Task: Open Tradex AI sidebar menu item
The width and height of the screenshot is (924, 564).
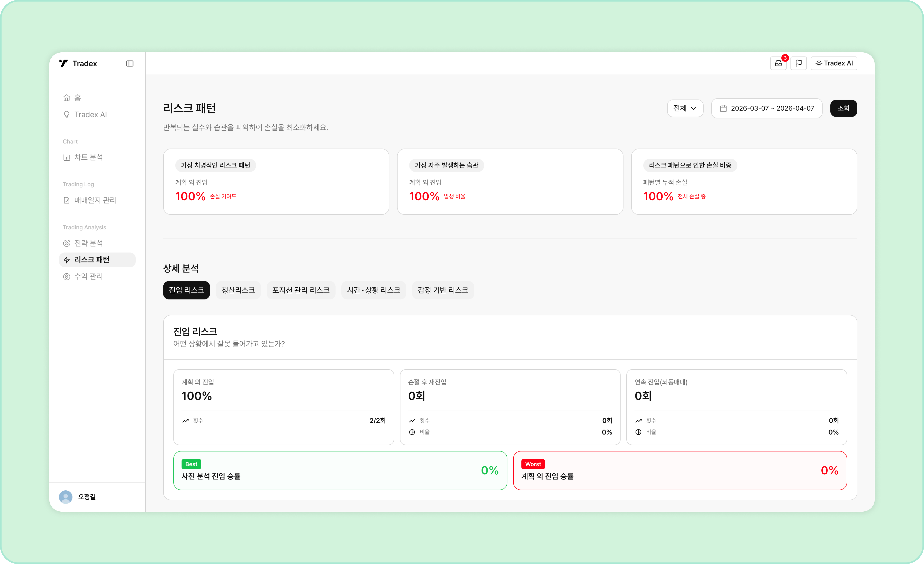Action: tap(97, 114)
